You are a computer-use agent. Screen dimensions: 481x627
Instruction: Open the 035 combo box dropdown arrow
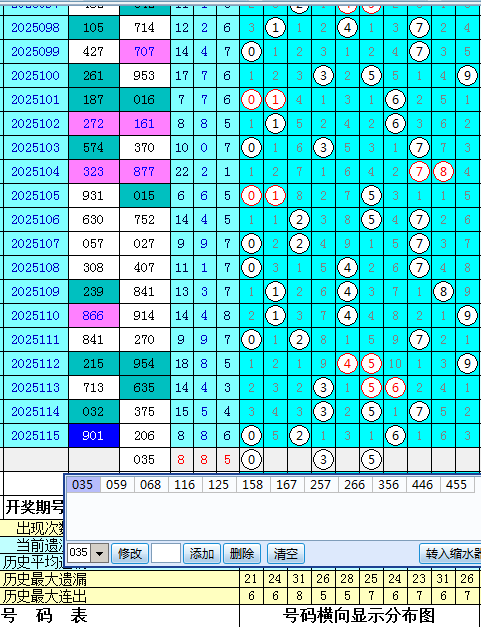pyautogui.click(x=100, y=554)
